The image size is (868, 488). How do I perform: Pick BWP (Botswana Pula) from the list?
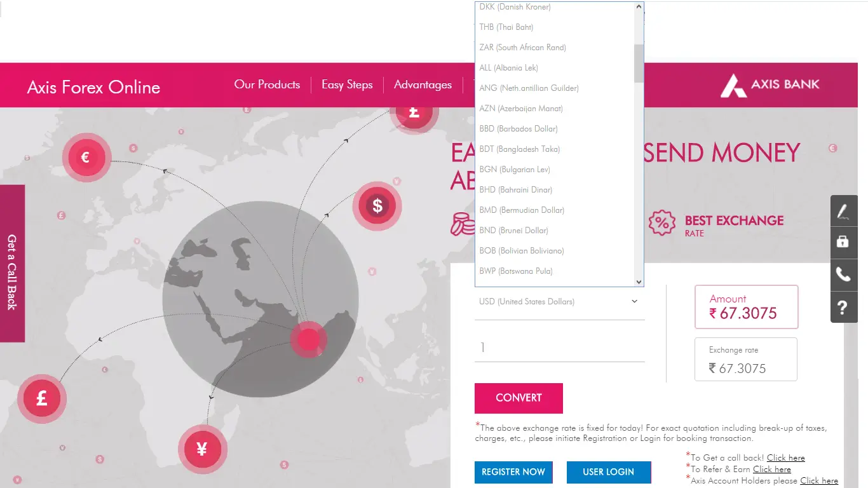tap(515, 271)
